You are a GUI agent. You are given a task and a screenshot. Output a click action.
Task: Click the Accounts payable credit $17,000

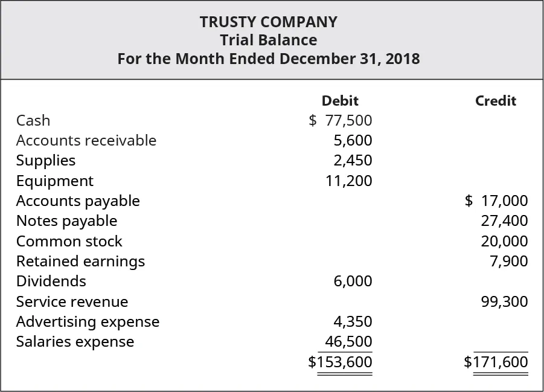coord(496,201)
